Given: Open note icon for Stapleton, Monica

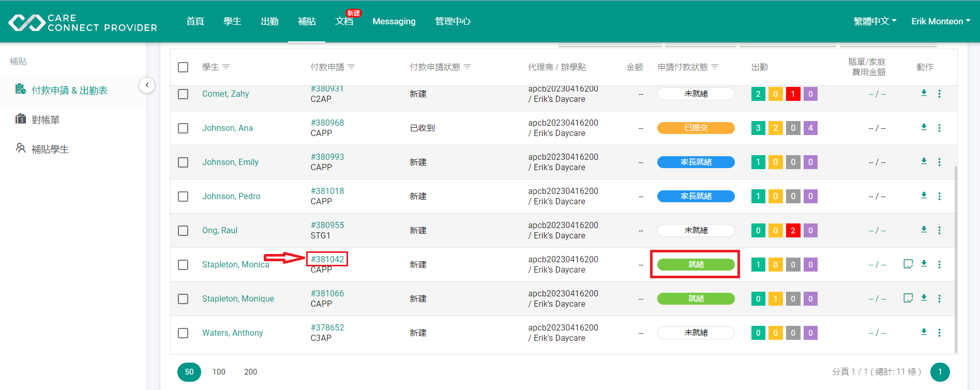Looking at the screenshot, I should (x=908, y=264).
